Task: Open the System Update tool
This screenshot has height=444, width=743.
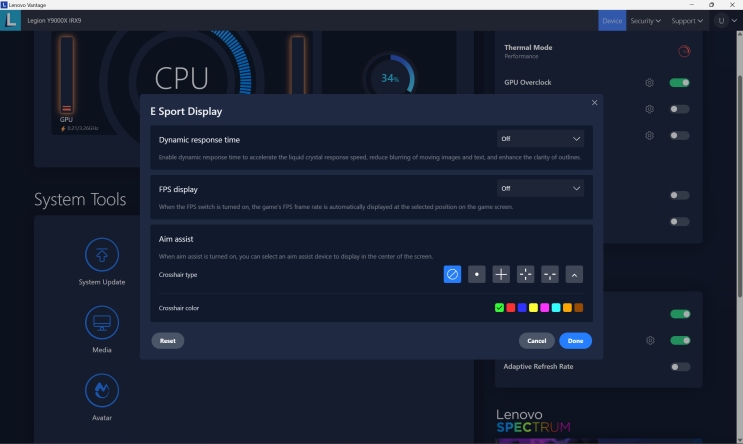Action: point(102,255)
